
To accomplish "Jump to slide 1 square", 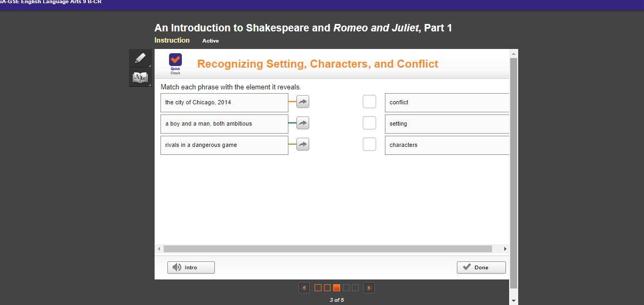I will [x=318, y=287].
